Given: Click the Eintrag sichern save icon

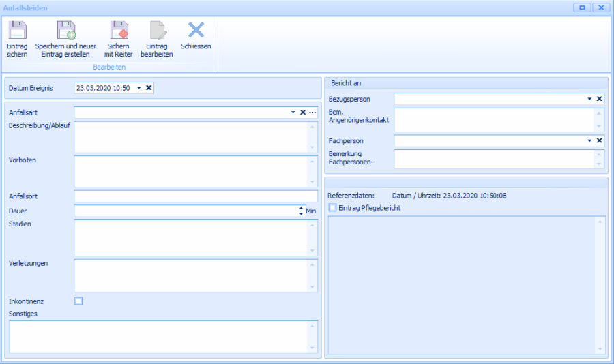Looking at the screenshot, I should (17, 31).
